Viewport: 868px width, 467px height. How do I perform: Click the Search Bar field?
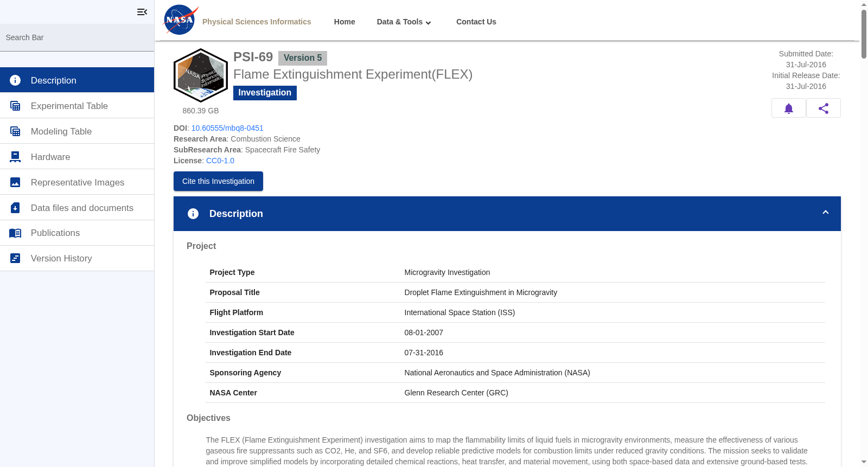pyautogui.click(x=77, y=37)
